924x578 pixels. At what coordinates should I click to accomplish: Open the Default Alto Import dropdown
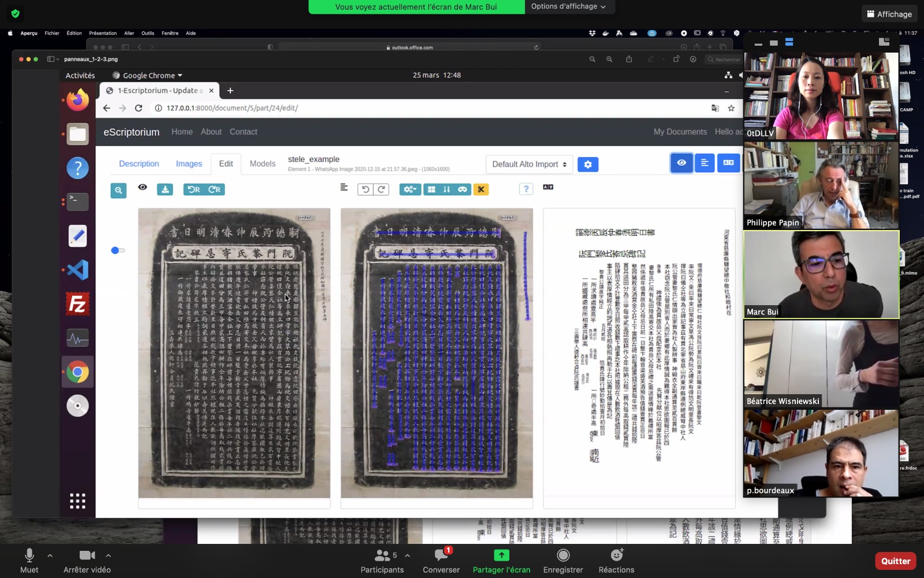pos(529,165)
